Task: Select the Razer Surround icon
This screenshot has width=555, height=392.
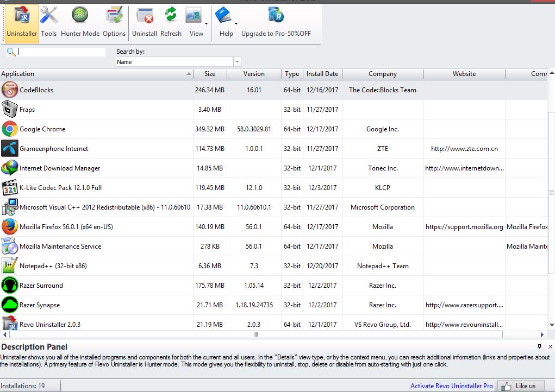Action: click(x=10, y=285)
